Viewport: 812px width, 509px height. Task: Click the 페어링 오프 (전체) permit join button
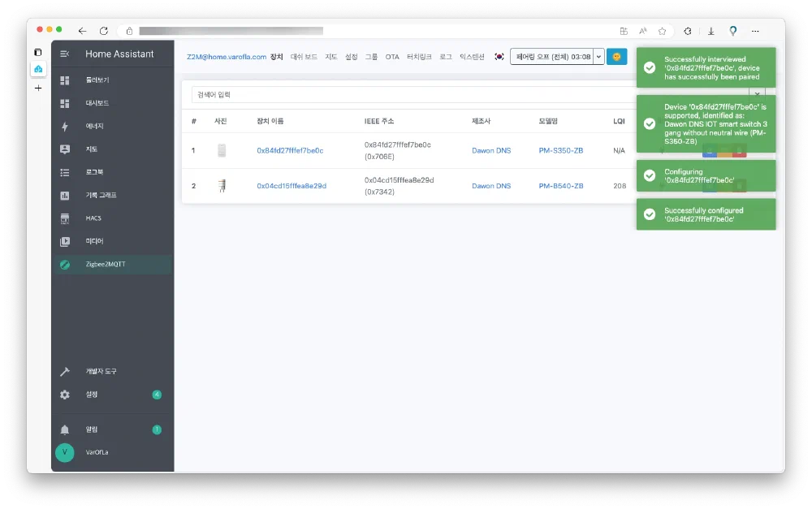[552, 57]
